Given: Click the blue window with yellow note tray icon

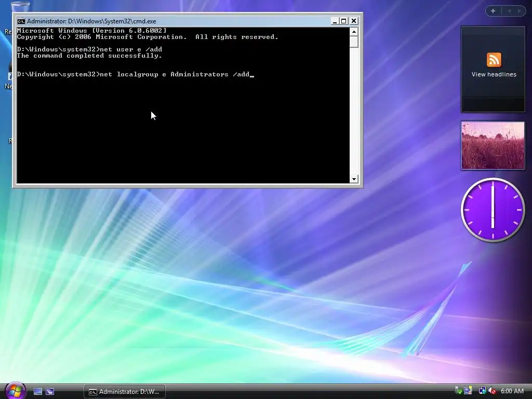Looking at the screenshot, I should point(468,391).
